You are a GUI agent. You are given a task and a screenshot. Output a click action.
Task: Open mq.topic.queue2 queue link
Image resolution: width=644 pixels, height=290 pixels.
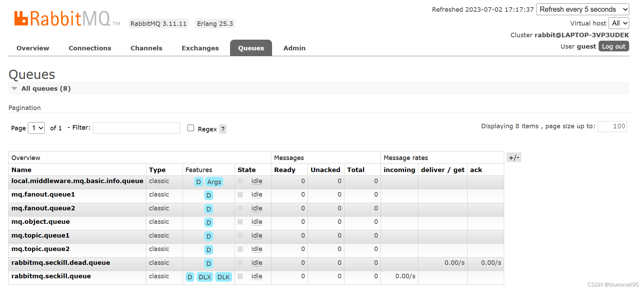[40, 249]
